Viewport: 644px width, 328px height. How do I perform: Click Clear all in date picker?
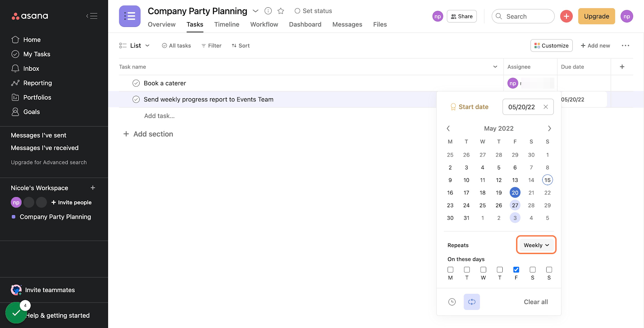(x=536, y=302)
